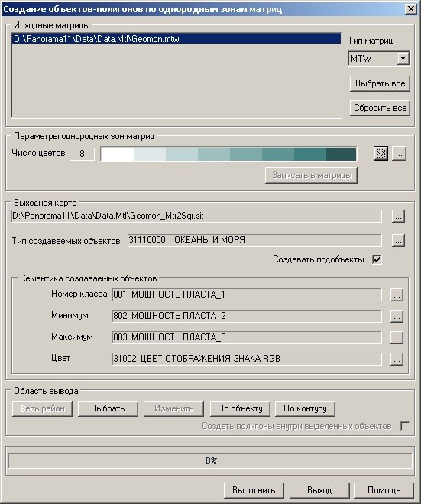
Task: Choose semantic for the Максимум field
Action: tap(397, 337)
